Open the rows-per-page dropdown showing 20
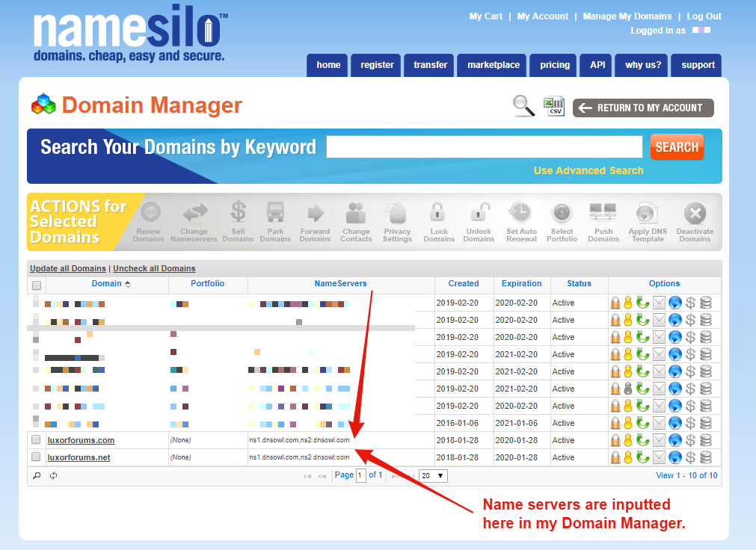Viewport: 756px width, 550px height. click(x=433, y=476)
